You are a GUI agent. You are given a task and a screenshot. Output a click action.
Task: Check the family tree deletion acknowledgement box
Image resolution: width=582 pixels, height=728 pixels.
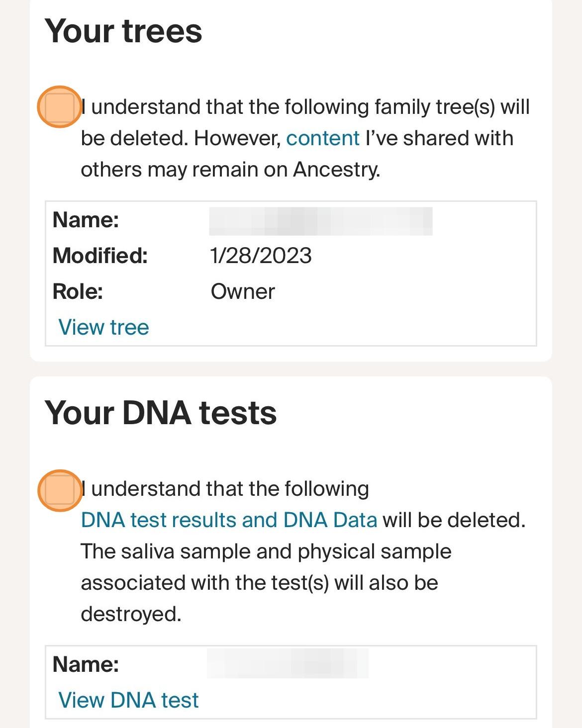[60, 107]
